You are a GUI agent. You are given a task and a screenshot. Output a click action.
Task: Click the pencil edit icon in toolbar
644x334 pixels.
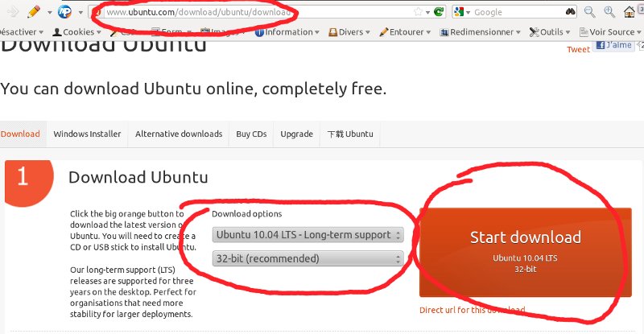pyautogui.click(x=34, y=11)
